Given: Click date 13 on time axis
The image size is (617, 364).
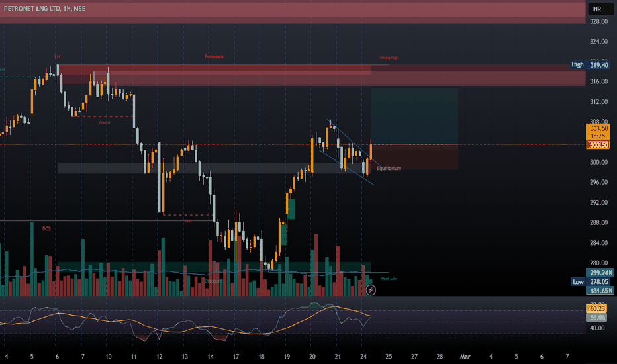Looking at the screenshot, I should click(185, 357).
